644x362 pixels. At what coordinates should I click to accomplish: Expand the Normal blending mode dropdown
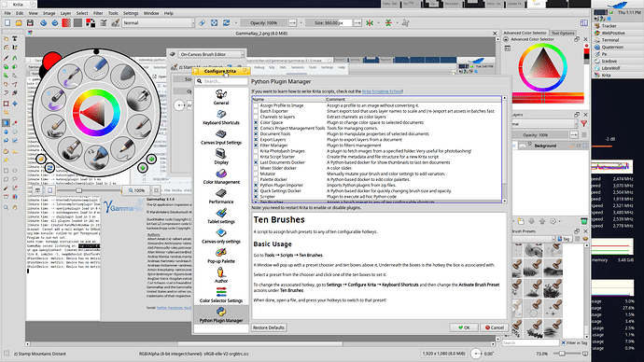158,23
